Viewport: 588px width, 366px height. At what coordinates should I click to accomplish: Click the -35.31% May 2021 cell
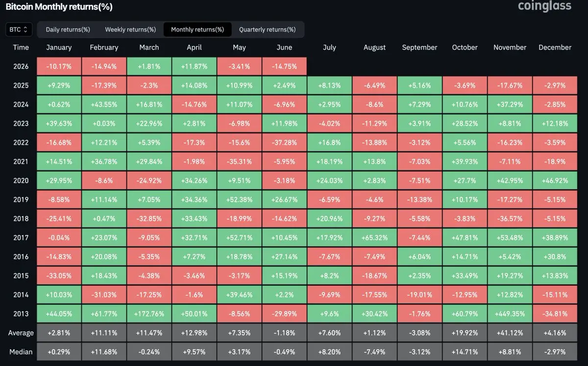(x=239, y=161)
